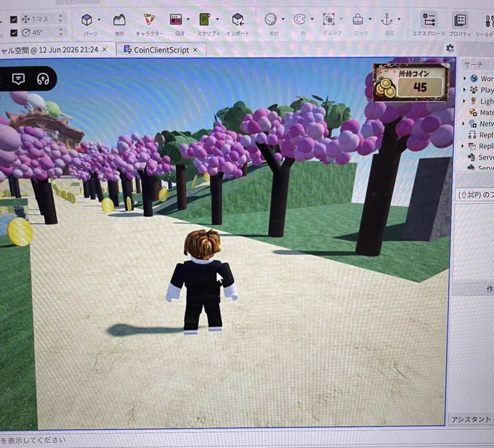Close the CoinClientScript tab
Screen dimensions: 494x448
(195, 50)
